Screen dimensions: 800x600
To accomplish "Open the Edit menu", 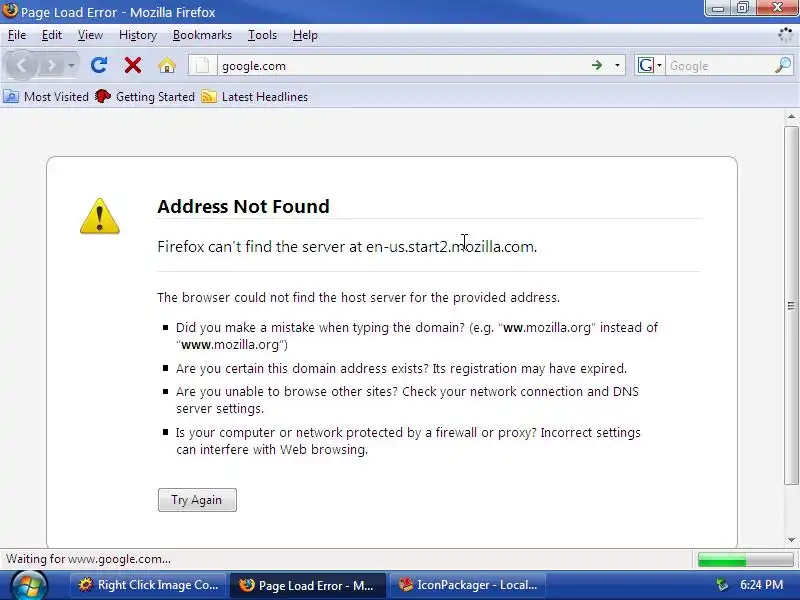I will point(52,35).
